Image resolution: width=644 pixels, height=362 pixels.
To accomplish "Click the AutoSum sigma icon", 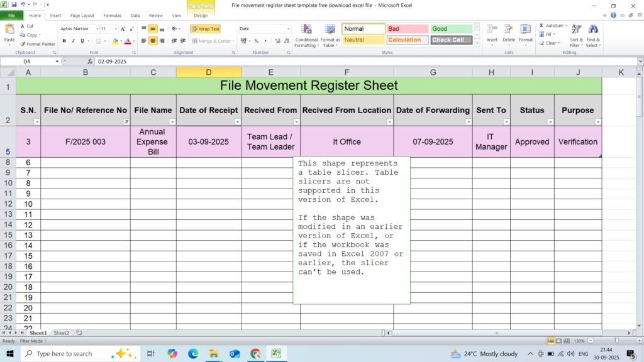I will click(x=541, y=26).
